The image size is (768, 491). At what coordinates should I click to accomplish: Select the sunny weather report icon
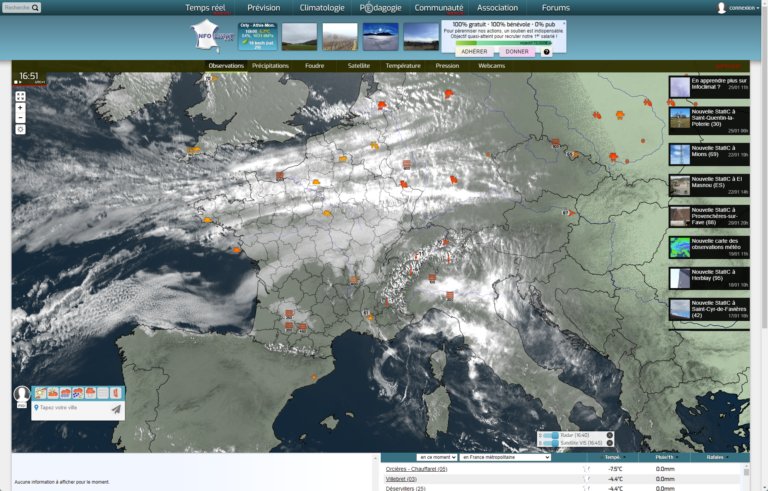[x=41, y=393]
